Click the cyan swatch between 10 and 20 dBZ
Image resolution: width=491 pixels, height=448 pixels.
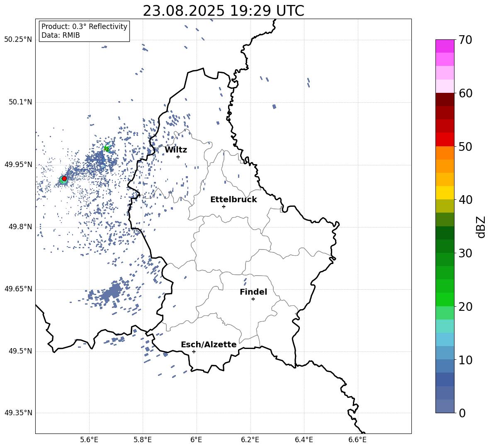[x=445, y=326]
